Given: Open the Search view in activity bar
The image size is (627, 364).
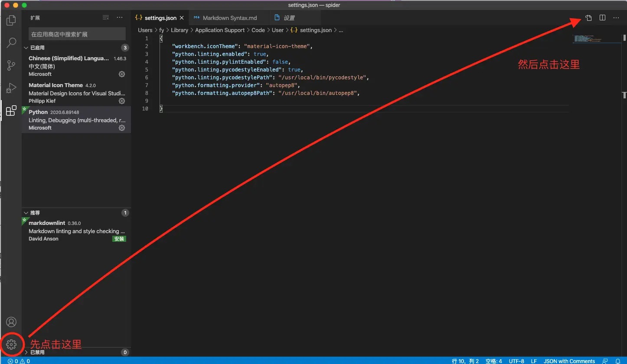Looking at the screenshot, I should tap(11, 42).
